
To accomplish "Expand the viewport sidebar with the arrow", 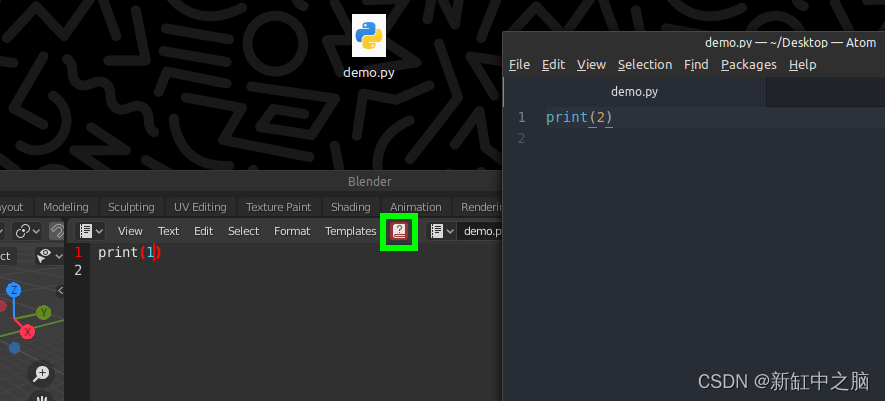I will coord(61,291).
